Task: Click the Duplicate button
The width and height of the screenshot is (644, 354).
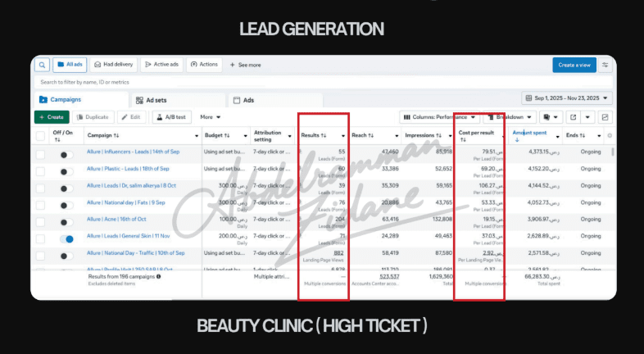Action: [x=93, y=117]
